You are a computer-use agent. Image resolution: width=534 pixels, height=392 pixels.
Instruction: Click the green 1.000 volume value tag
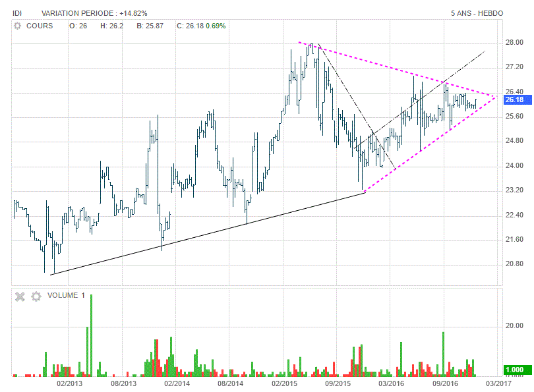(x=518, y=370)
